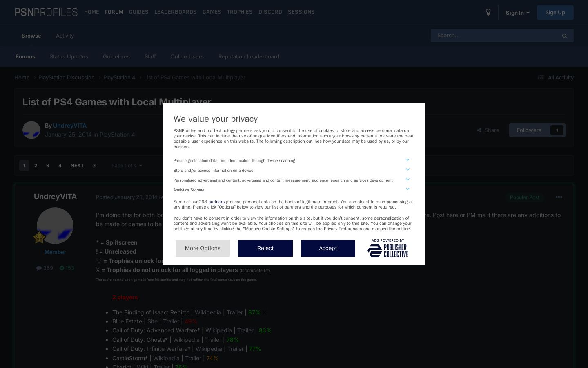Switch to the Browse tab
This screenshot has height=368, width=588.
click(31, 36)
